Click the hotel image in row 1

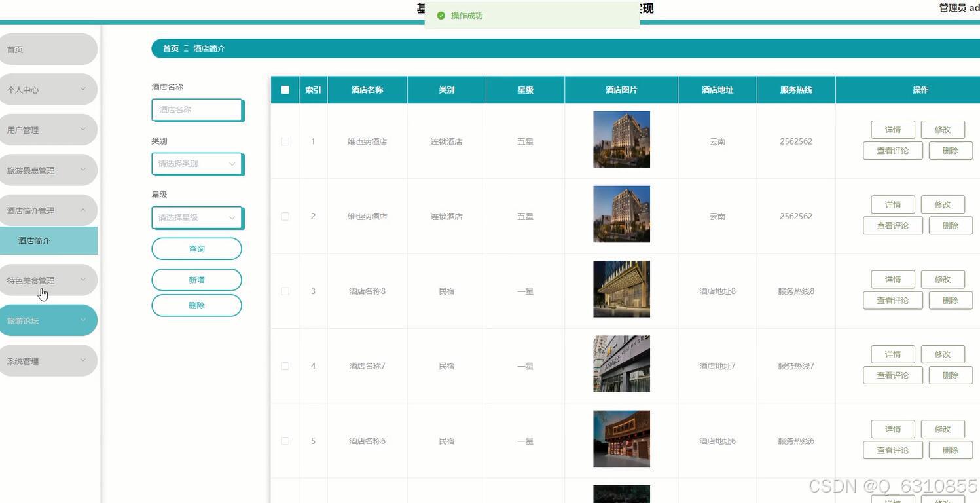coord(621,140)
